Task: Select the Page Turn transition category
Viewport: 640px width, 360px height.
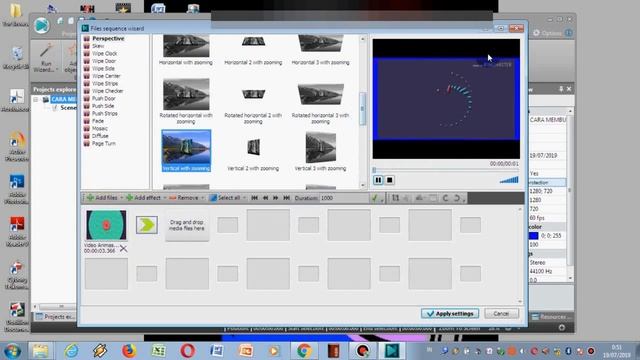Action: [x=104, y=143]
